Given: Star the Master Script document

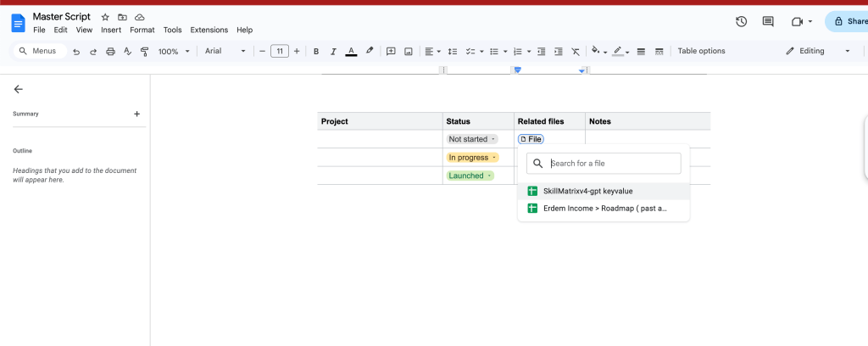Looking at the screenshot, I should [105, 17].
